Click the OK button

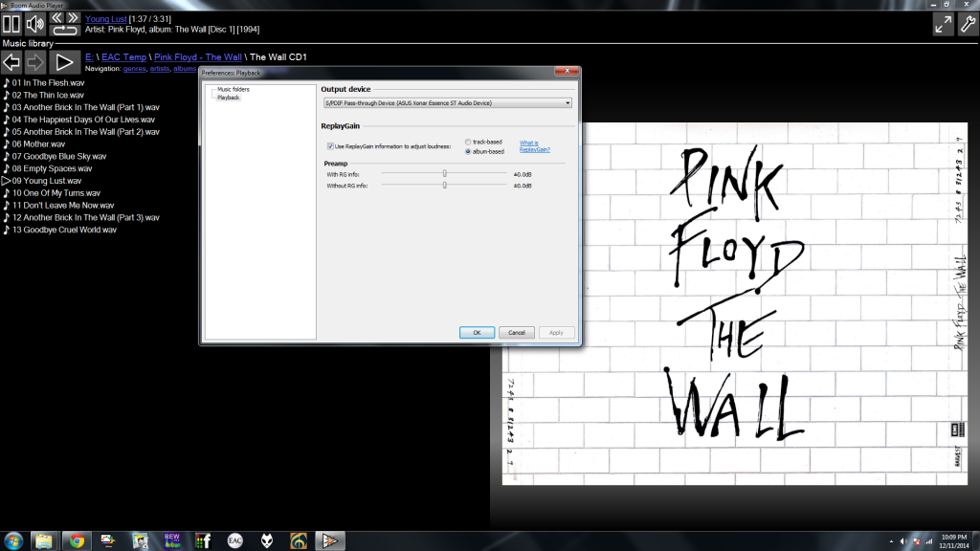point(477,332)
